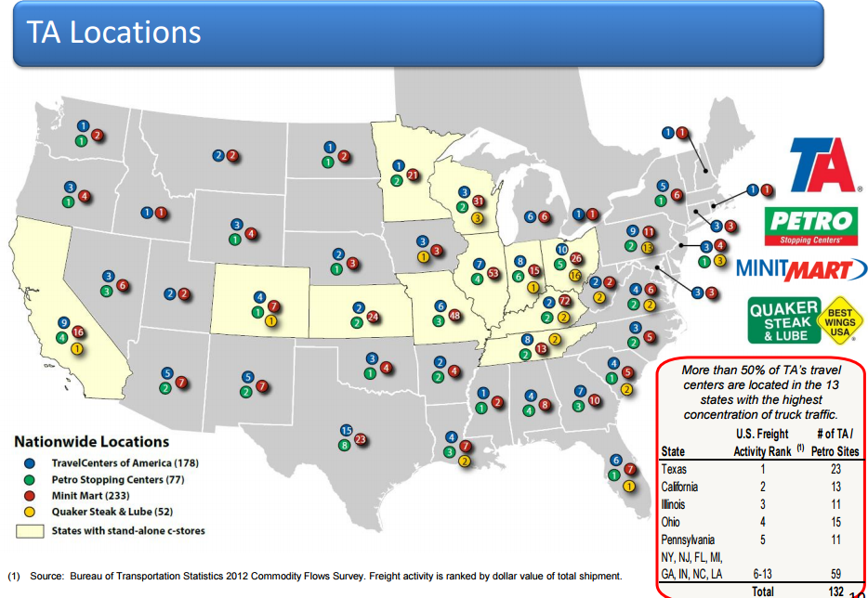Viewport: 868px width, 598px height.
Task: Click 'Illinois' in the state table
Action: point(673,504)
